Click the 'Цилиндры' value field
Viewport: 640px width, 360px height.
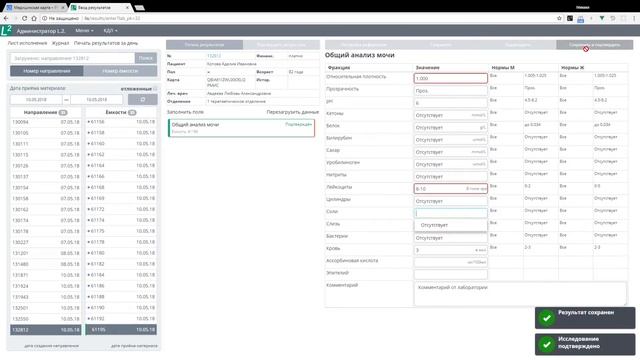click(x=451, y=201)
